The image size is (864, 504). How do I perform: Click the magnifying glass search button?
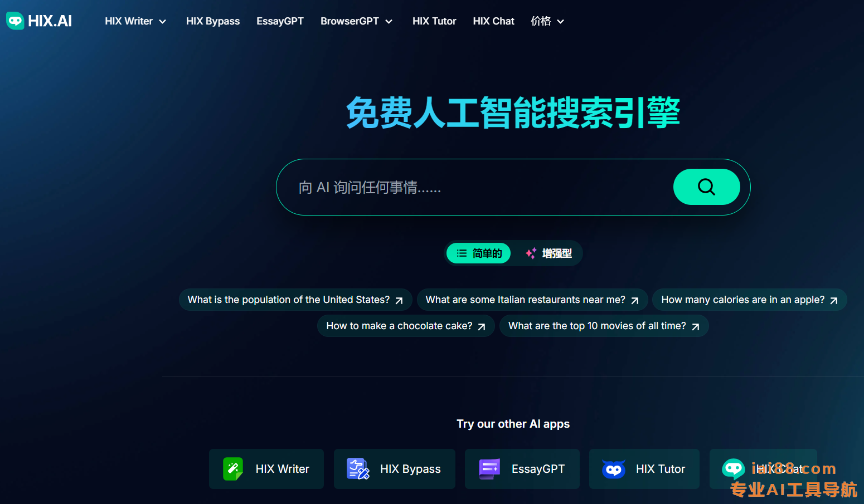[x=706, y=187]
